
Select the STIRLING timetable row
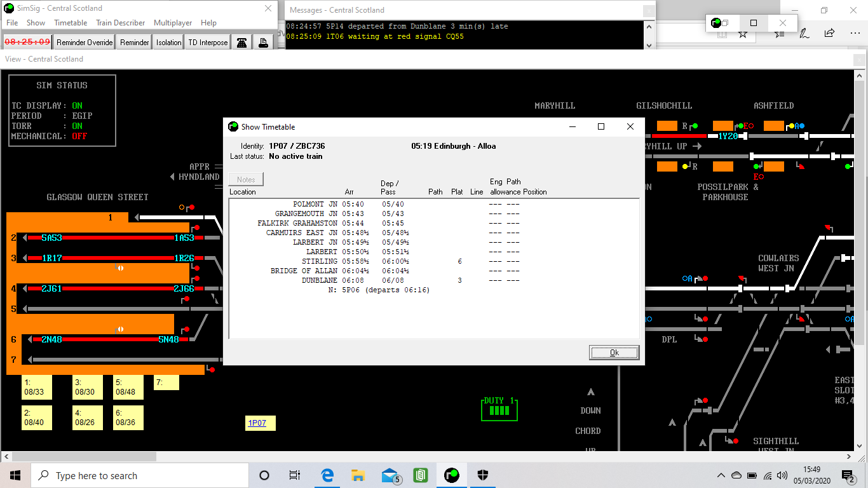[x=434, y=261]
